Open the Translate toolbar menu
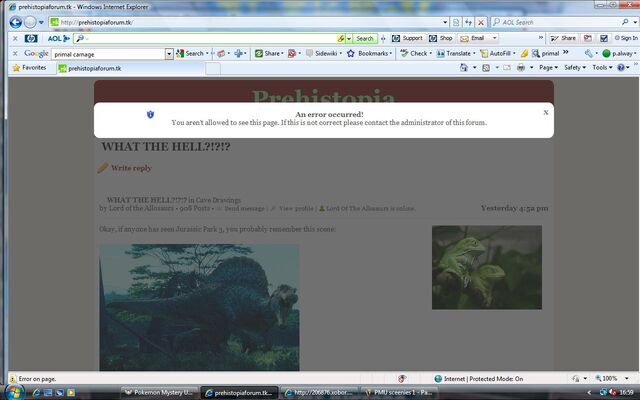Image resolution: width=640 pixels, height=400 pixels. point(455,53)
